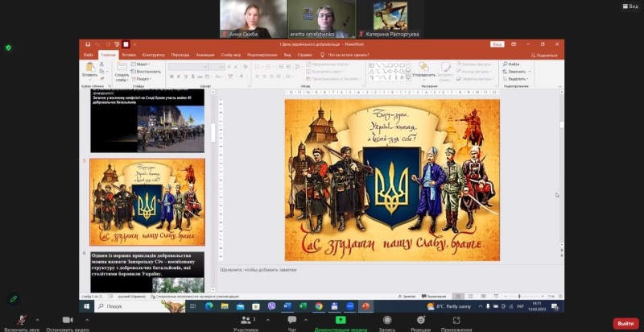Click the Zoom annotate pencil icon
This screenshot has width=644, height=332.
(14, 299)
